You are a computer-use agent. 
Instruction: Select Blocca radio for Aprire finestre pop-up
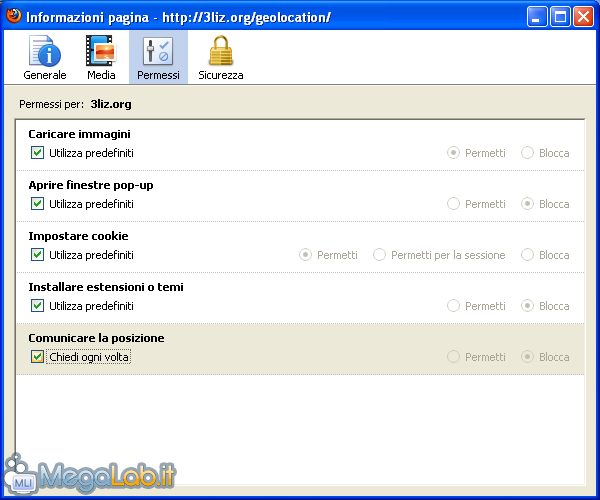(527, 204)
